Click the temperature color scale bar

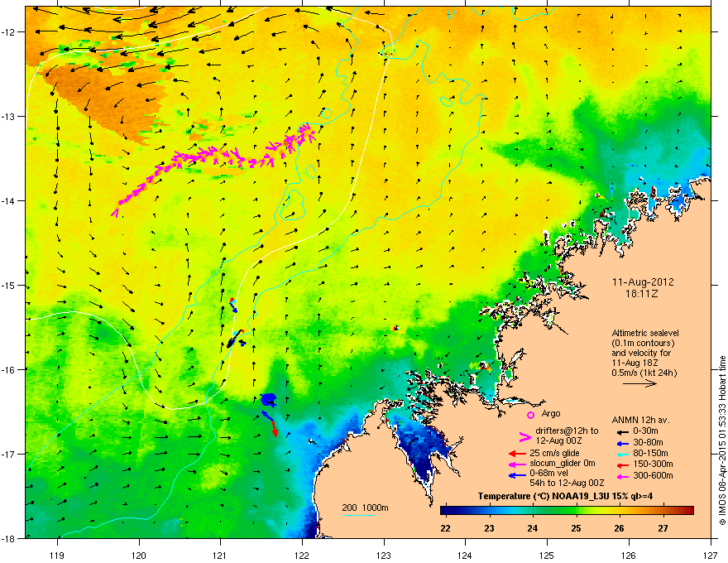pos(567,510)
